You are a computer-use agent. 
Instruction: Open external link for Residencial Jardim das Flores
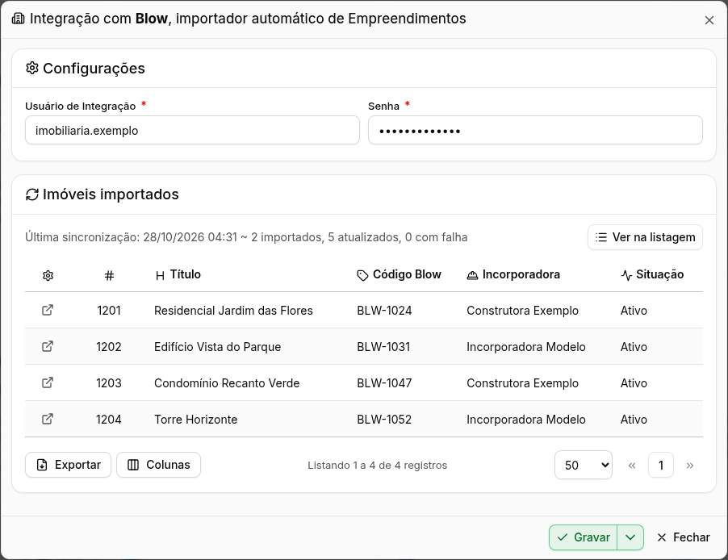[48, 310]
